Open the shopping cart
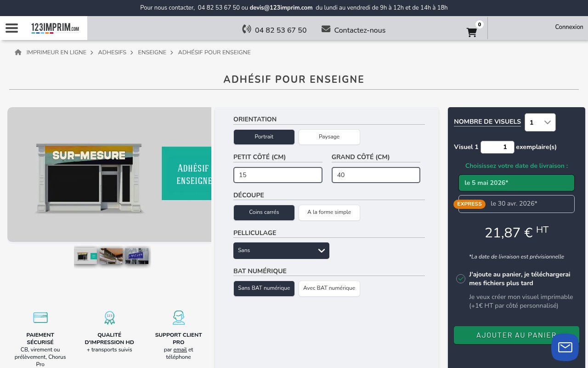Screen dimensions: 588x368 pyautogui.click(x=471, y=33)
